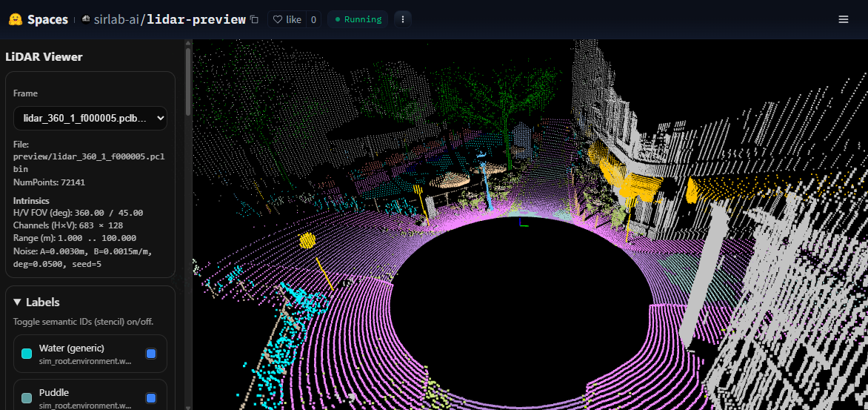Click the H/V FOV 360.00 / 45.00 line
The height and width of the screenshot is (410, 868).
tap(78, 213)
